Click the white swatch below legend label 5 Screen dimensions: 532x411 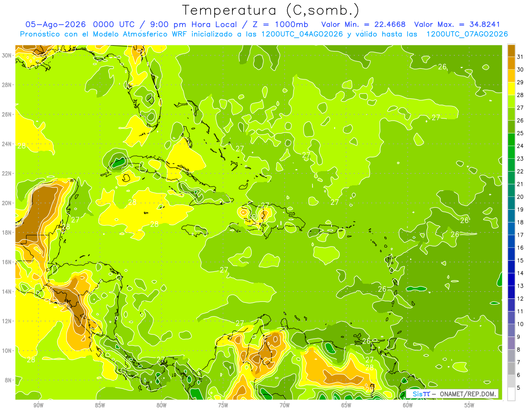[511, 394]
